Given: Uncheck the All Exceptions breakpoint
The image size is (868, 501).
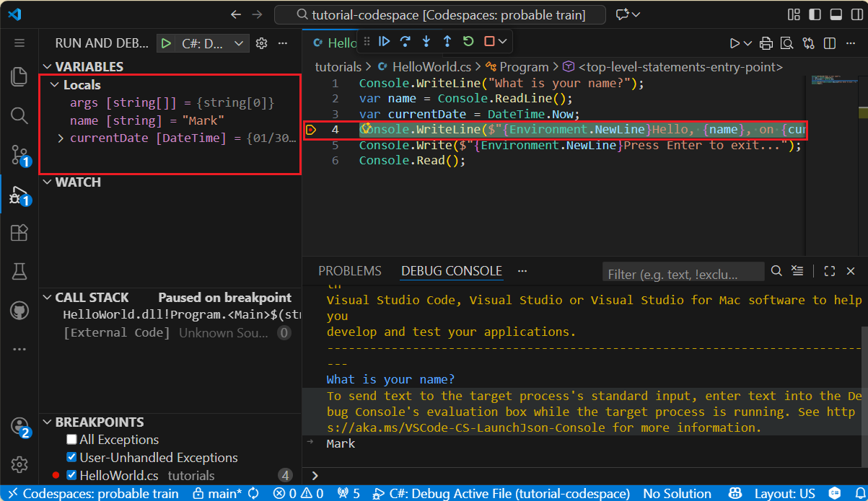Looking at the screenshot, I should tap(72, 439).
